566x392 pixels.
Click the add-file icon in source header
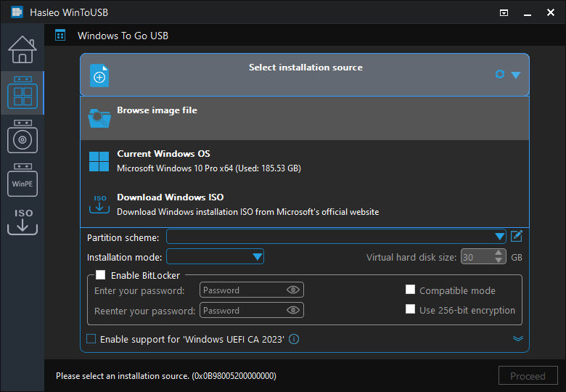(x=99, y=75)
